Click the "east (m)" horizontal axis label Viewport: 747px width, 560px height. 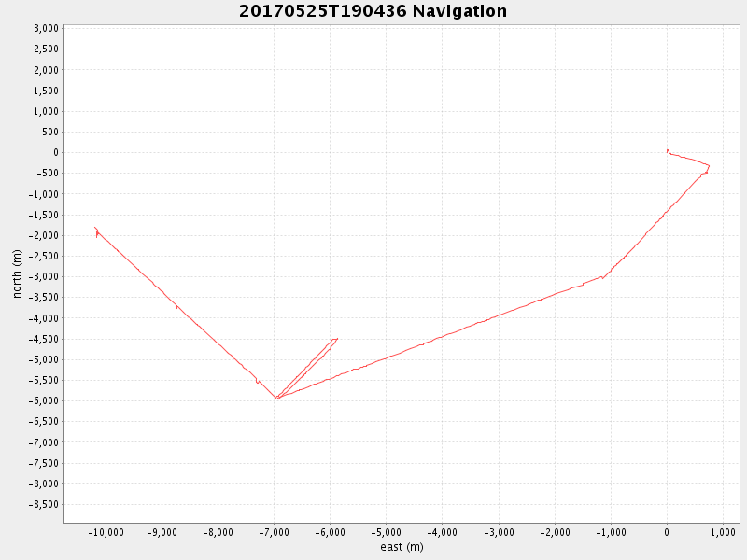tap(402, 547)
